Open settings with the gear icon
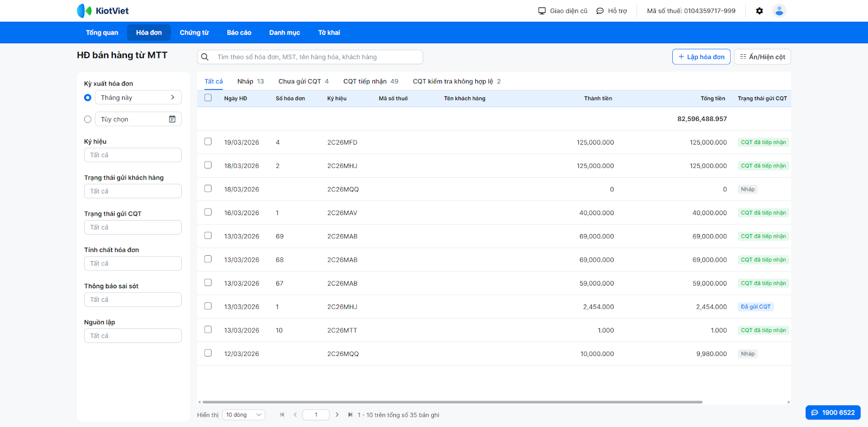This screenshot has height=427, width=868. pos(759,11)
